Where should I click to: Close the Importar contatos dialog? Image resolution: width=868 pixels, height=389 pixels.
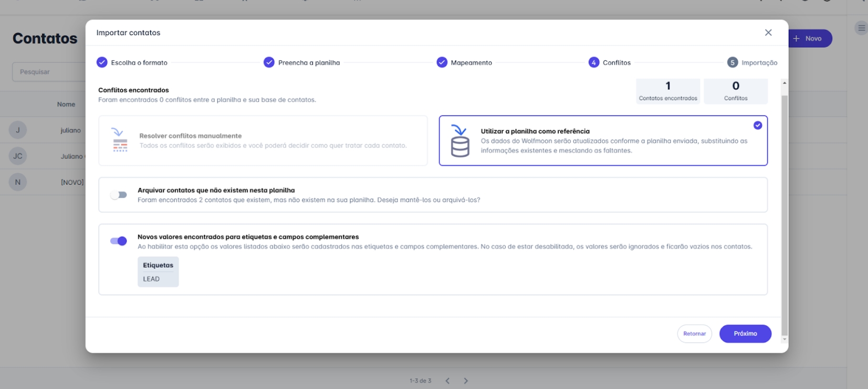[768, 33]
